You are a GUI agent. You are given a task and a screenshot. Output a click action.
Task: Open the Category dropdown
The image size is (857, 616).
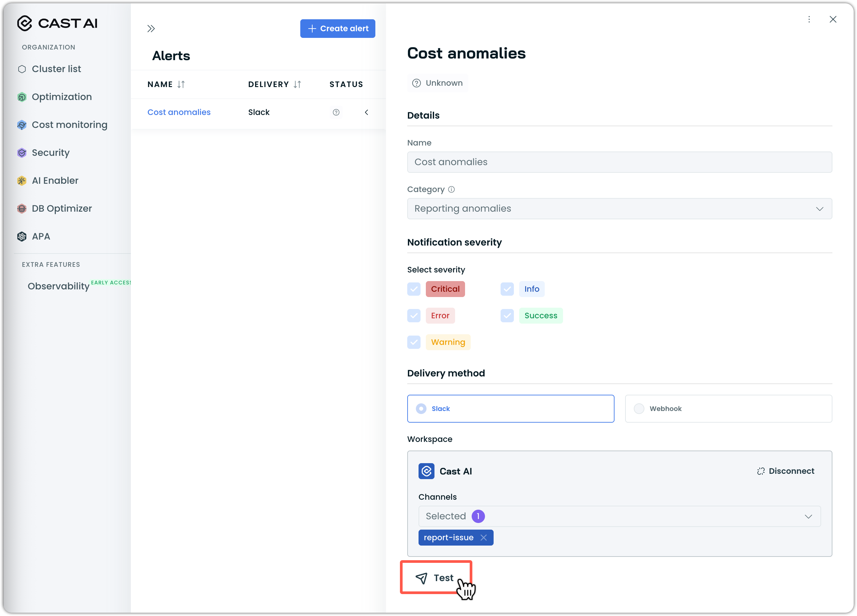(x=619, y=209)
